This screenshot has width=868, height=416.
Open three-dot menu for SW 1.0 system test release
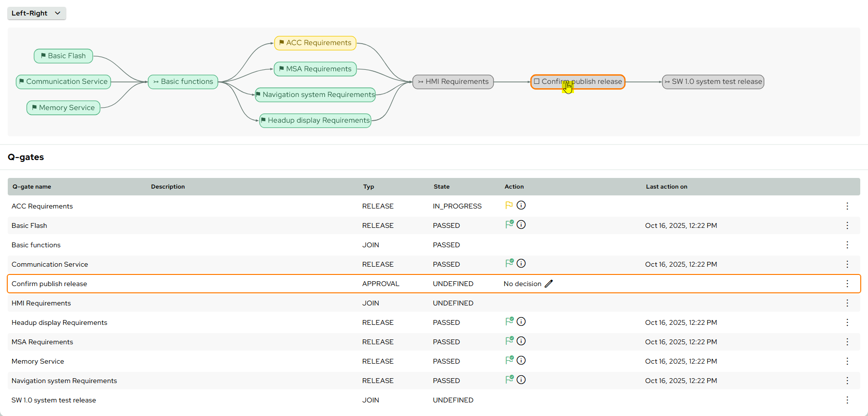(847, 400)
